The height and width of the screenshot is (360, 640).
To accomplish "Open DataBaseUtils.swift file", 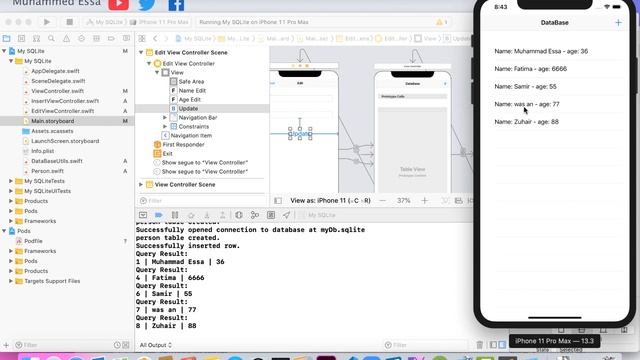I will 57,161.
